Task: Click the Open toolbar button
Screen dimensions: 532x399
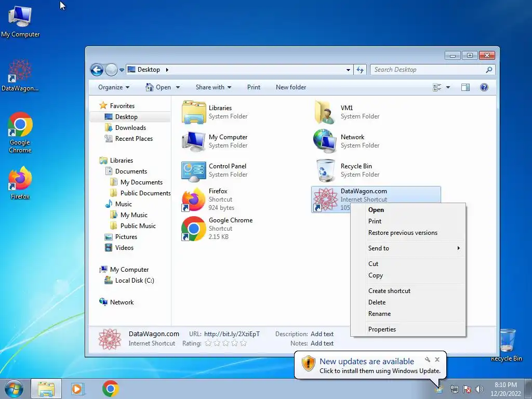Action: [158, 87]
